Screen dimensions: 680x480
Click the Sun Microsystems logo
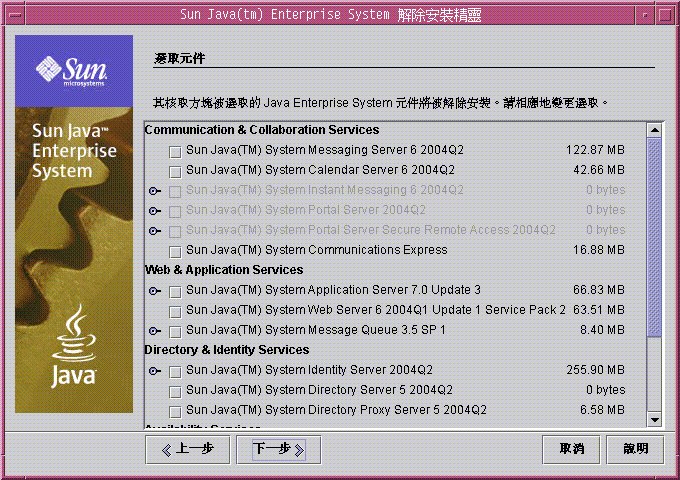coord(72,71)
